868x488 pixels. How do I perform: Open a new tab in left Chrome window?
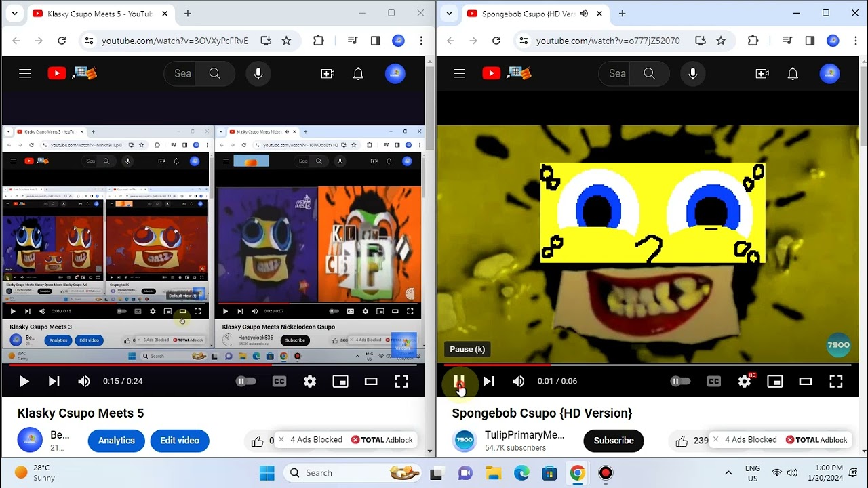point(188,14)
